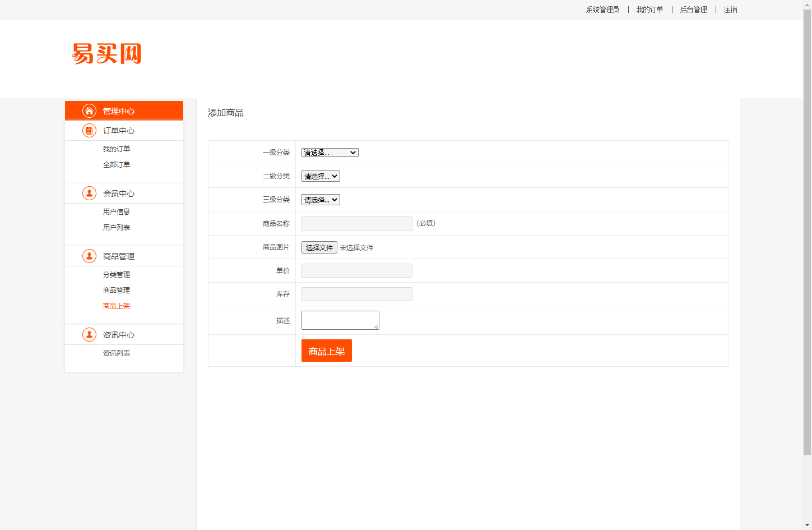This screenshot has height=530, width=812.
Task: Click the home icon beside 管理中心
Action: click(x=89, y=110)
